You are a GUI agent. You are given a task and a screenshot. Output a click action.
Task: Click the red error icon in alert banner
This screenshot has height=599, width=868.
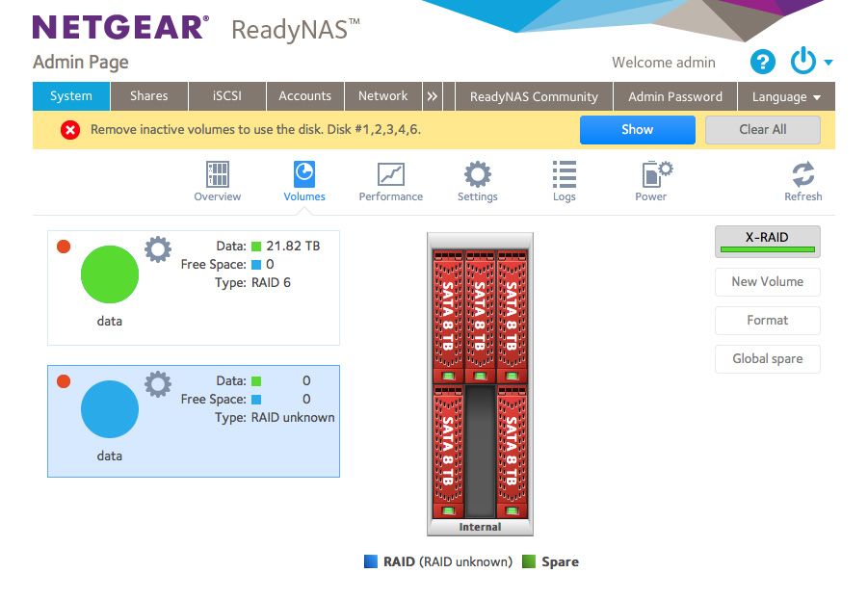(x=70, y=130)
